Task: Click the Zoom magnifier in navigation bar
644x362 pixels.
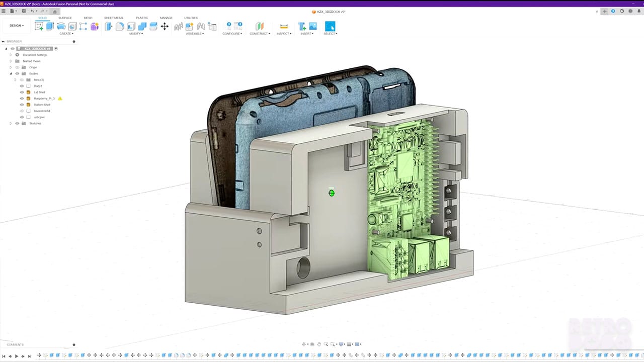Action: click(332, 344)
